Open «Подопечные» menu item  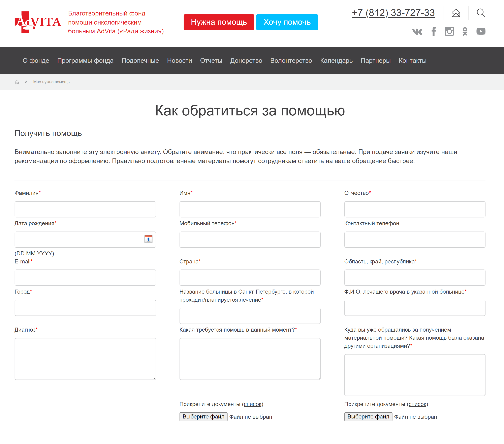(x=140, y=61)
